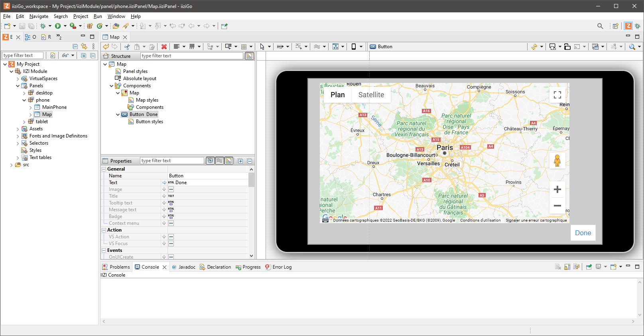This screenshot has height=336, width=644.
Task: Click the Collapse All icon in project explorer header
Action: point(75,46)
